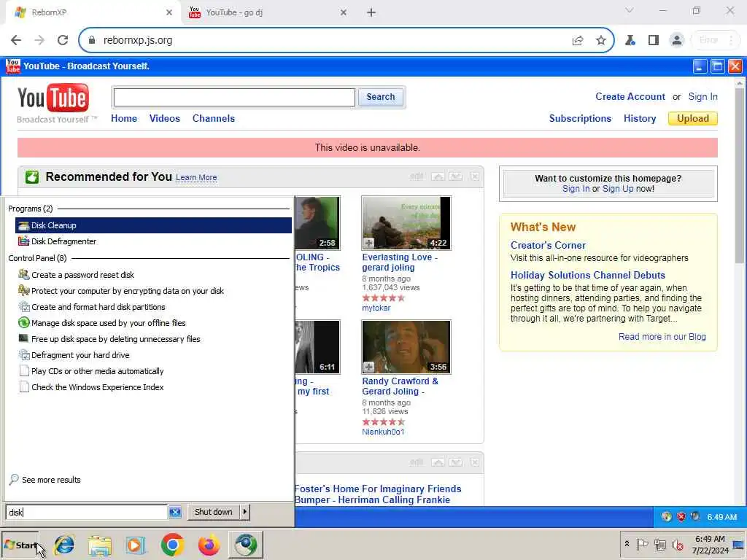Open Windows Explorer folder taskbar icon
Image resolution: width=747 pixels, height=560 pixels.
point(99,545)
